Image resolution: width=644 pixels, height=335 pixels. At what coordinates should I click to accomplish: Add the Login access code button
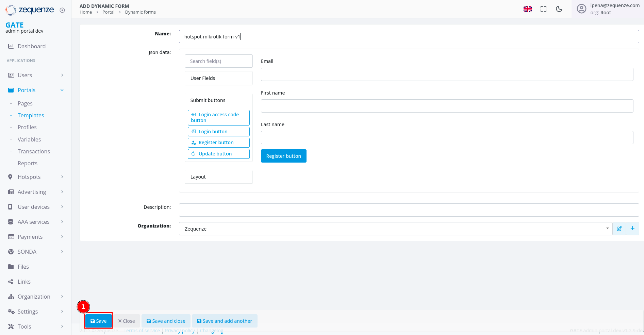tap(218, 118)
